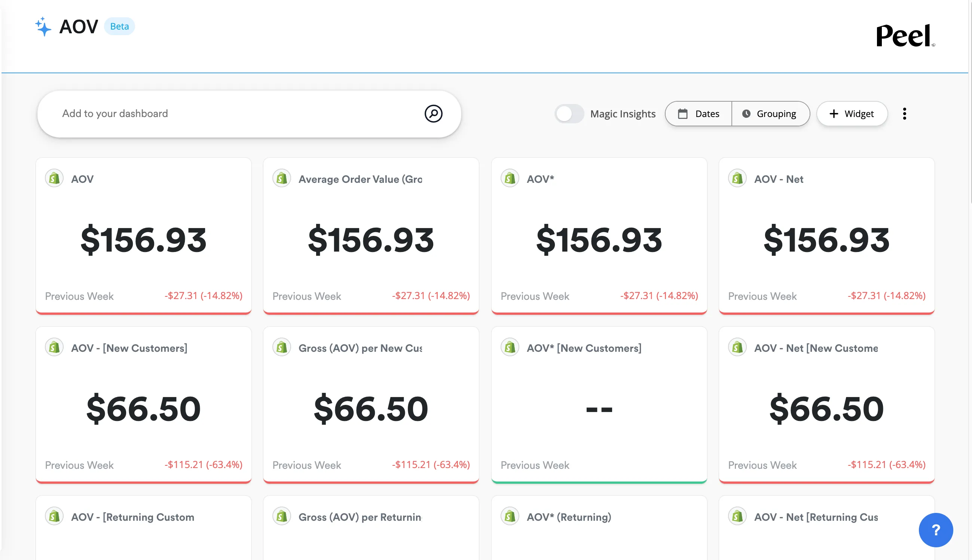
Task: Open the Grouping selector
Action: tap(770, 114)
